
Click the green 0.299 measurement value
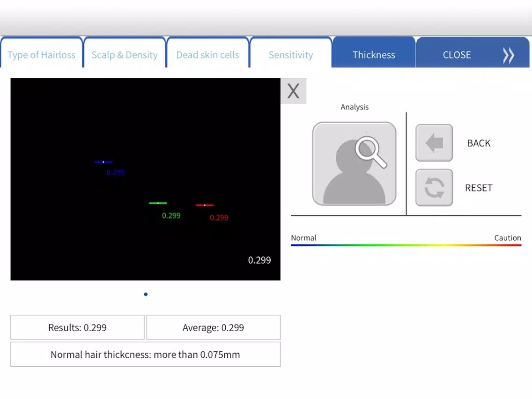tap(171, 215)
